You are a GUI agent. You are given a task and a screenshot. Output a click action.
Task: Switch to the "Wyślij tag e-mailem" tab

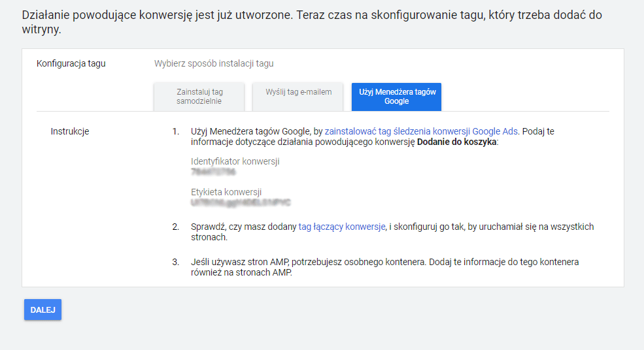(298, 93)
